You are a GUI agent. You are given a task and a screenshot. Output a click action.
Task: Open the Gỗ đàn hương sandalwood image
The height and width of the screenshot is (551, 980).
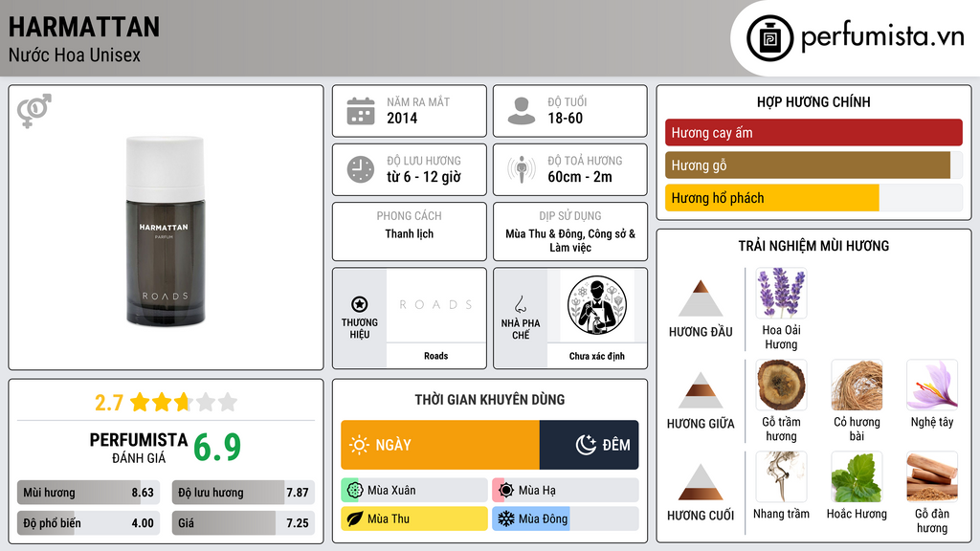click(932, 476)
